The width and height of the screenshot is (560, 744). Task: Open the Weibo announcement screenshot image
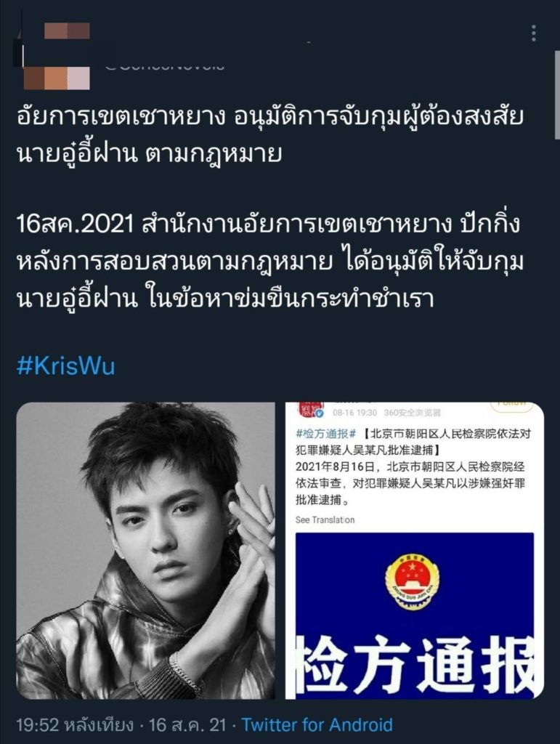(415, 551)
